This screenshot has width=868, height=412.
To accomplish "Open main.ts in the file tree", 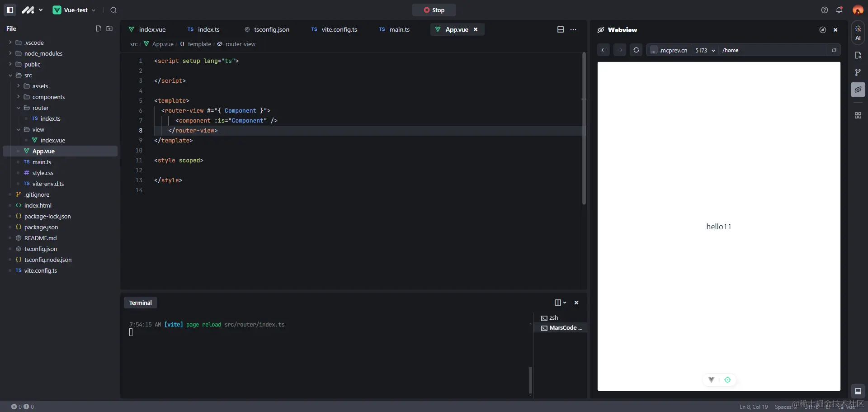I will pyautogui.click(x=60, y=162).
